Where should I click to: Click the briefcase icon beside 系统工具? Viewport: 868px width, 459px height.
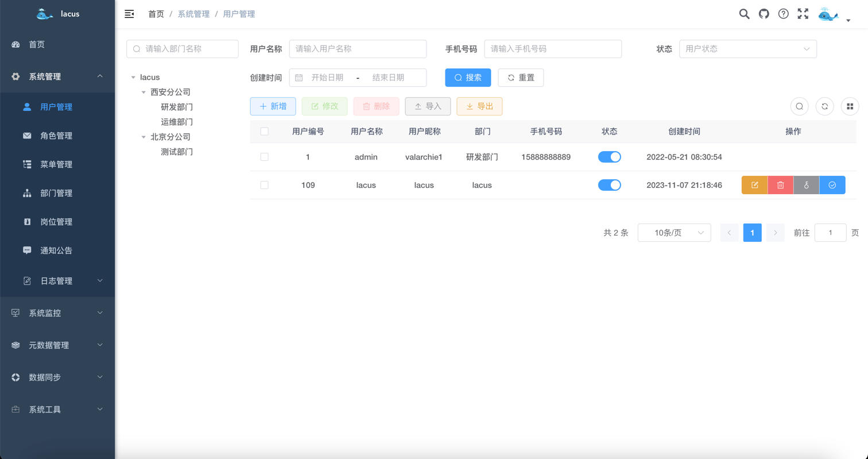pyautogui.click(x=15, y=410)
